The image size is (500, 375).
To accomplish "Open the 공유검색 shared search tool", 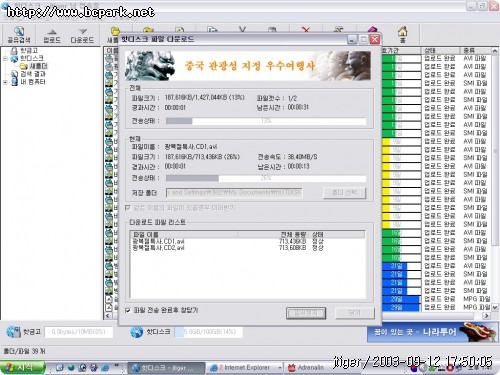I will 19,35.
